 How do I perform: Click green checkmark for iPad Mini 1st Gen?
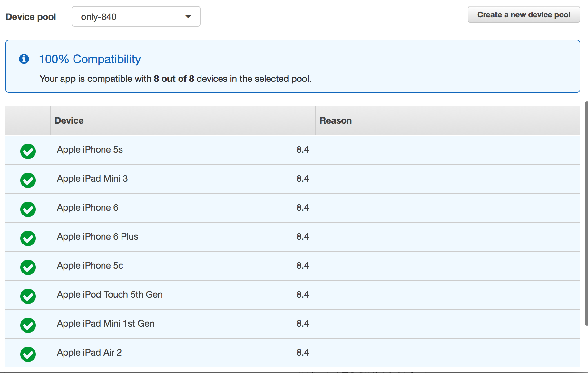point(28,325)
